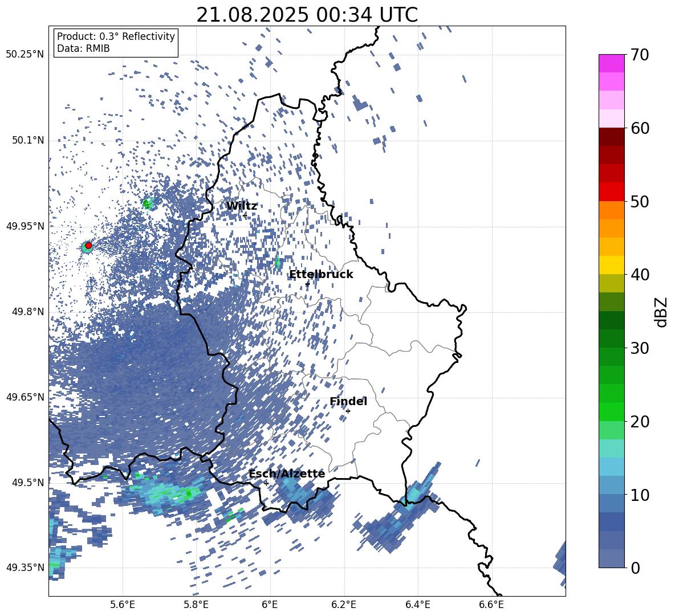Pick the bright red 50 dBZ colorbar segment
675x616 pixels.
pos(611,192)
